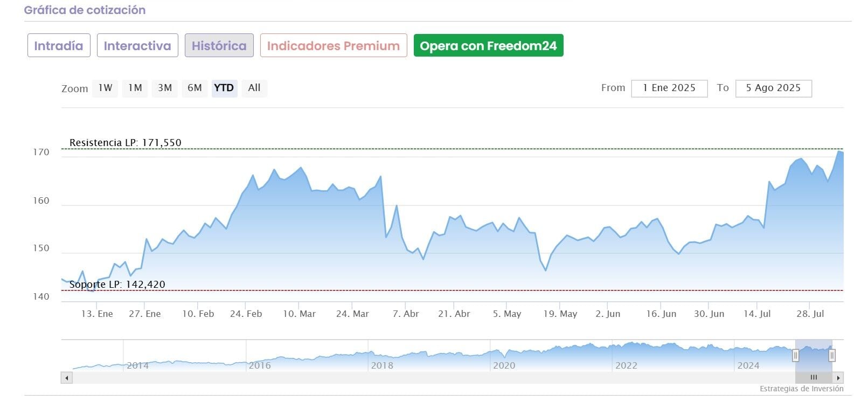Open the Estrategias de Inversión credits link
868x408 pixels.
802,389
